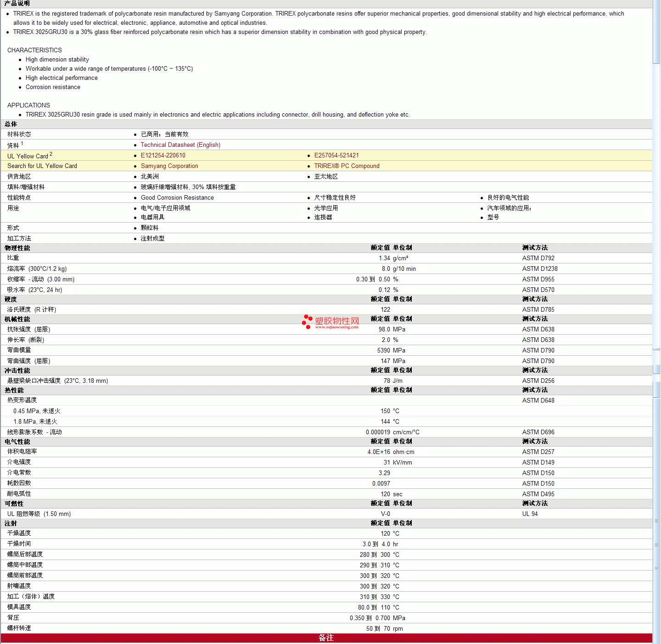The height and width of the screenshot is (644, 661).
Task: Select the V-0 flame rating value
Action: click(386, 514)
